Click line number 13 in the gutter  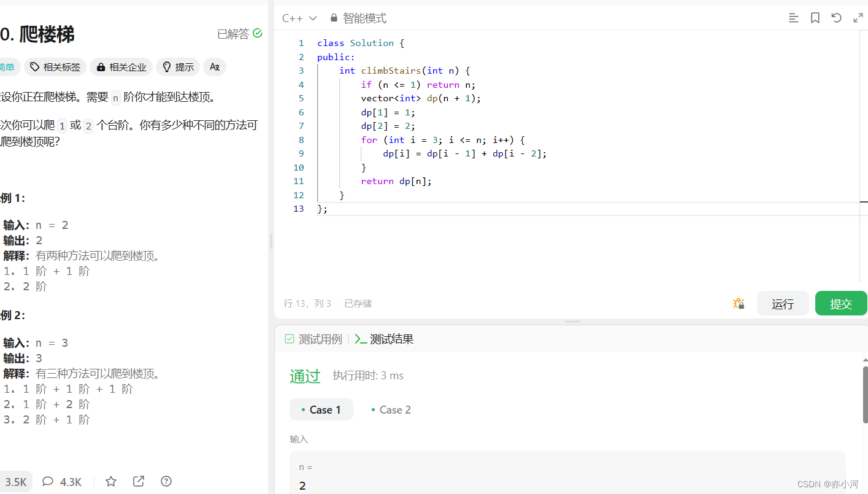coord(299,209)
